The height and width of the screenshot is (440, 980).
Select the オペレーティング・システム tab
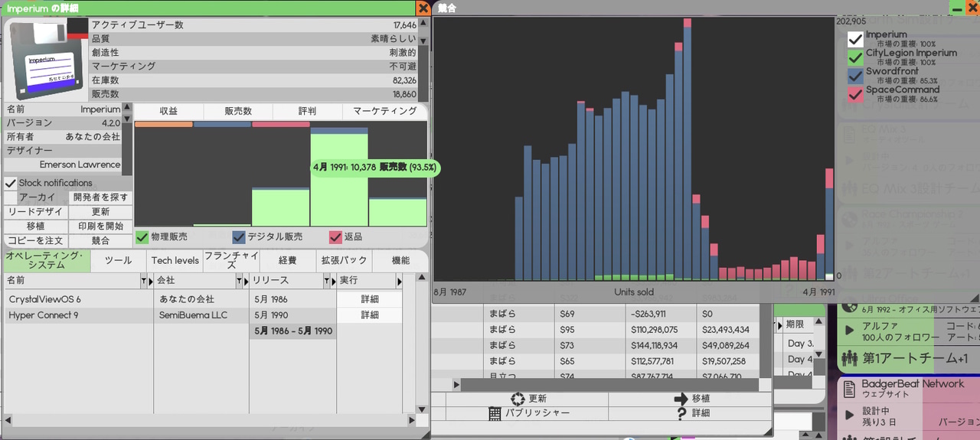[47, 261]
